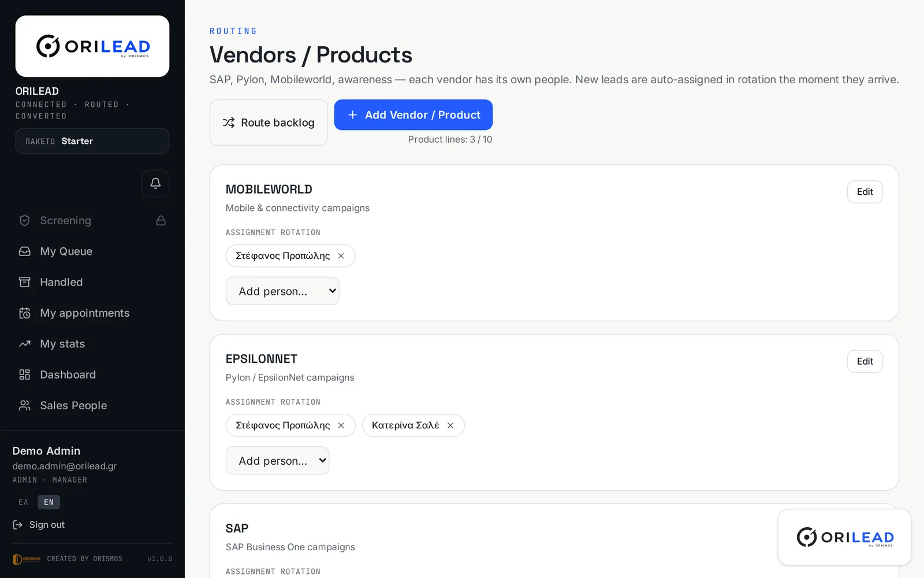Open the notifications bell
The image size is (924, 578).
[x=155, y=183]
